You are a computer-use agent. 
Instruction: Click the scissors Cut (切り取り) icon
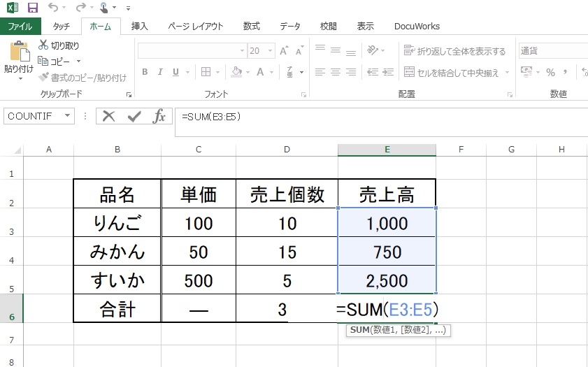(43, 45)
